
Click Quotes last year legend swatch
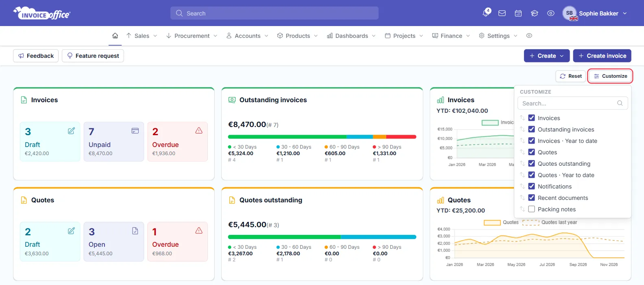coord(531,222)
